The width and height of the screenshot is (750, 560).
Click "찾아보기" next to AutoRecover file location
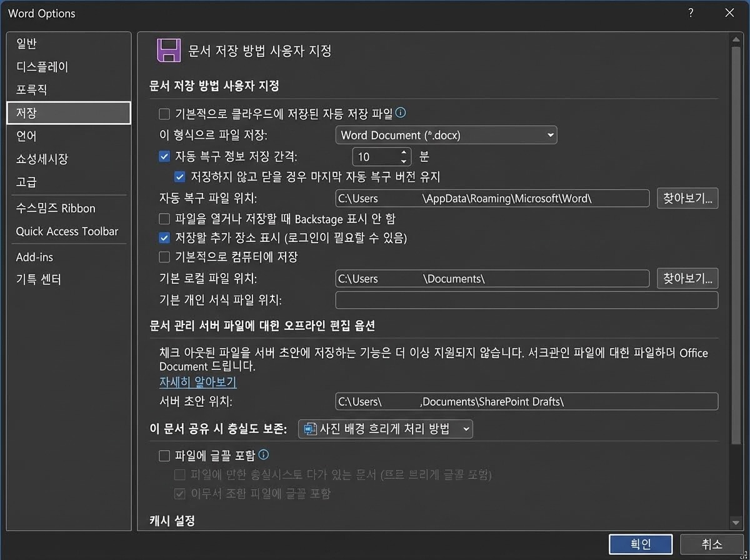[687, 197]
